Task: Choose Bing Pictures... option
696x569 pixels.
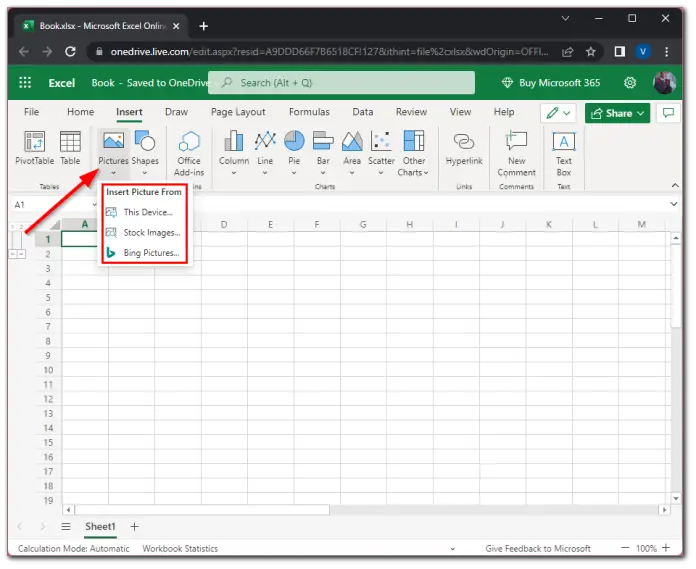Action: [145, 253]
